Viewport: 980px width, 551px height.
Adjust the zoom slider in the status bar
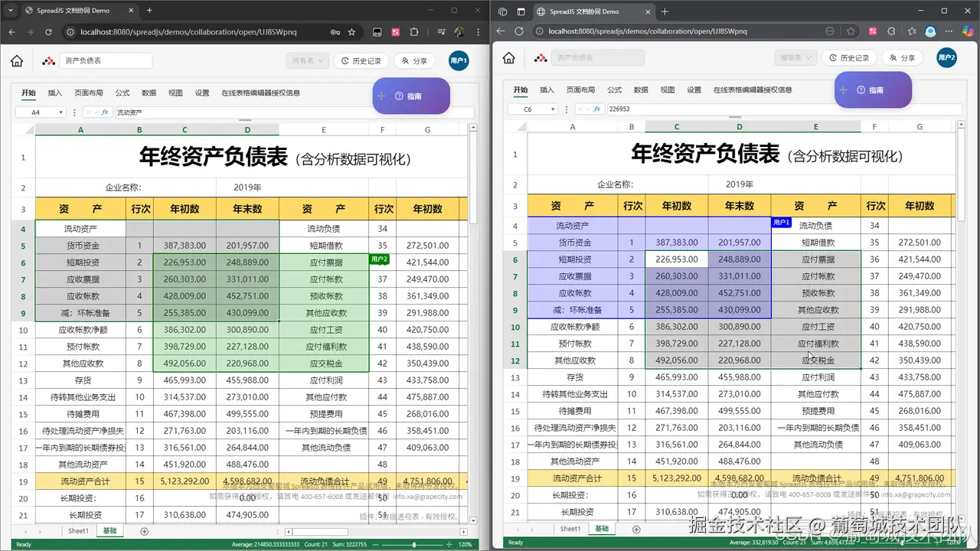[x=414, y=544]
